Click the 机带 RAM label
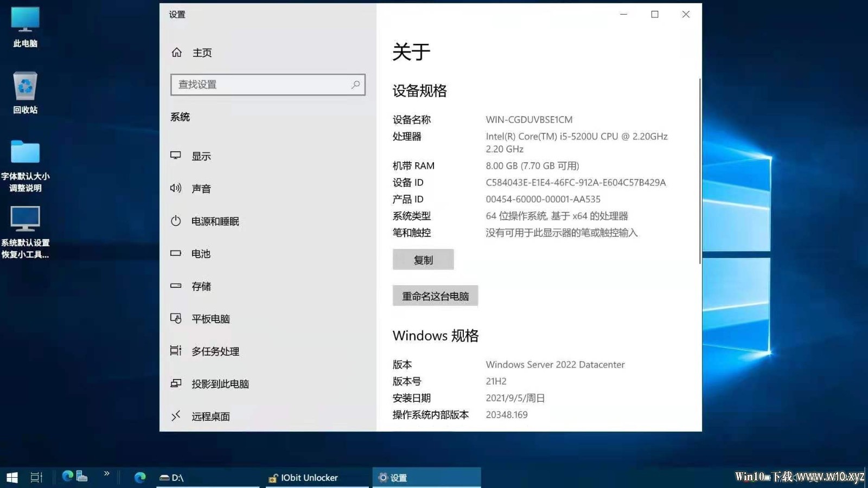 (x=413, y=165)
